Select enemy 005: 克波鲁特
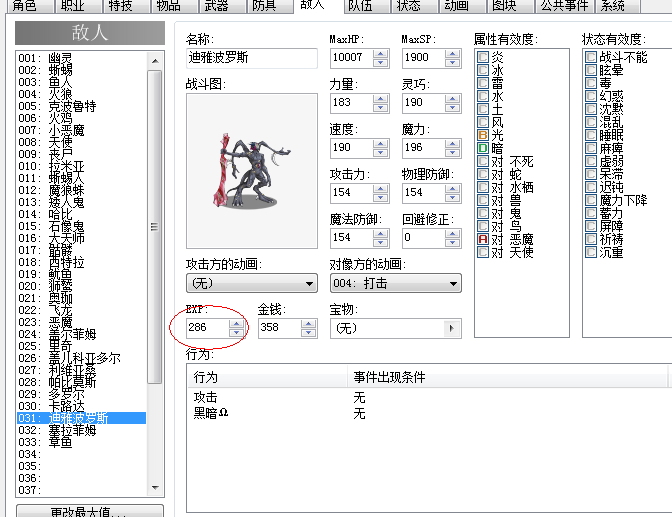 (81, 106)
